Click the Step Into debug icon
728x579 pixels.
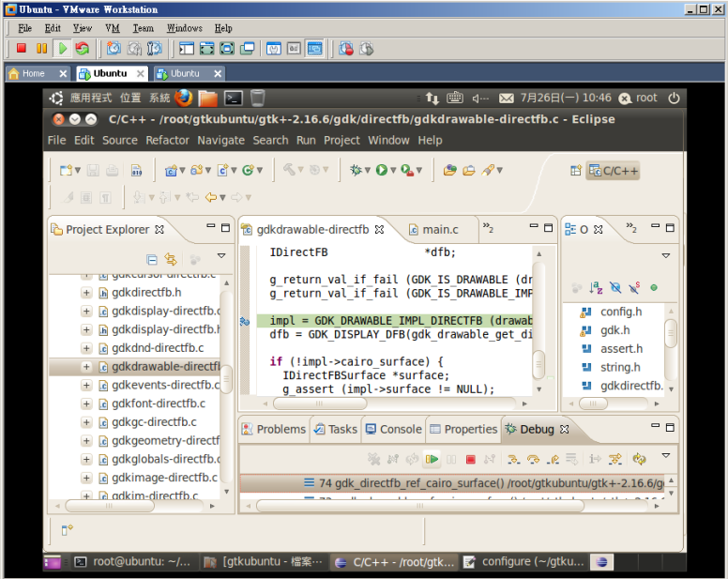click(x=513, y=459)
